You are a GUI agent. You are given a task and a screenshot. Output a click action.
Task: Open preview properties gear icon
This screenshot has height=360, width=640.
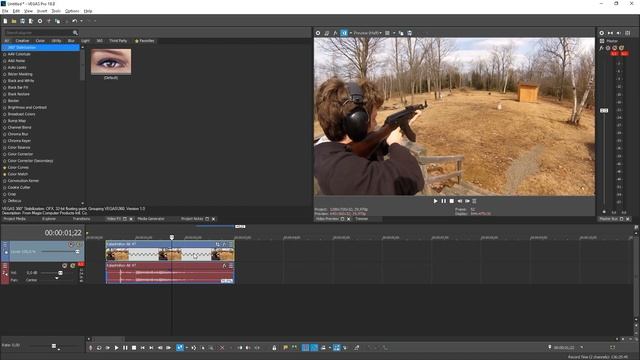(x=318, y=33)
